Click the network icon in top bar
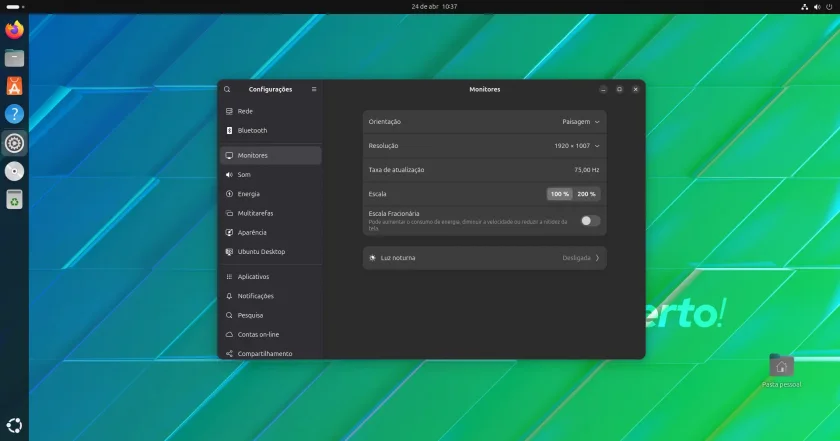The width and height of the screenshot is (840, 441). point(804,7)
